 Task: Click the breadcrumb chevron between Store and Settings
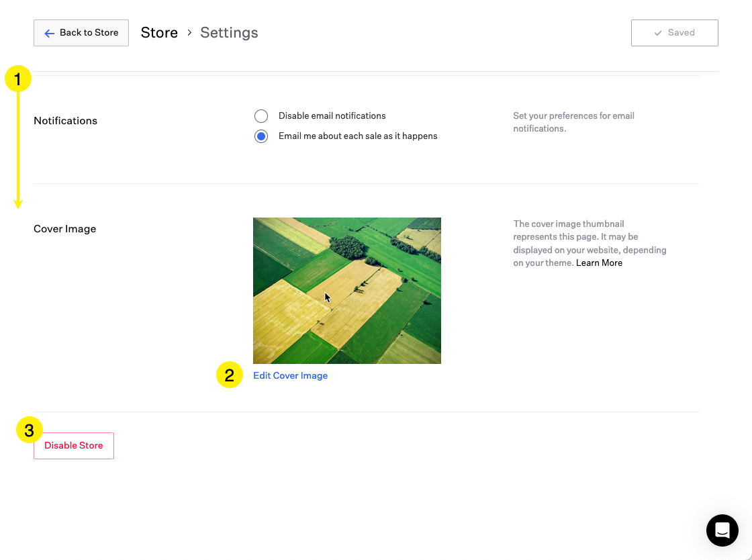pos(189,33)
